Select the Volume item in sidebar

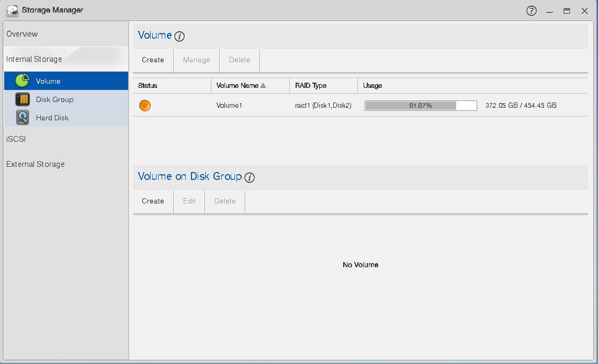(66, 81)
